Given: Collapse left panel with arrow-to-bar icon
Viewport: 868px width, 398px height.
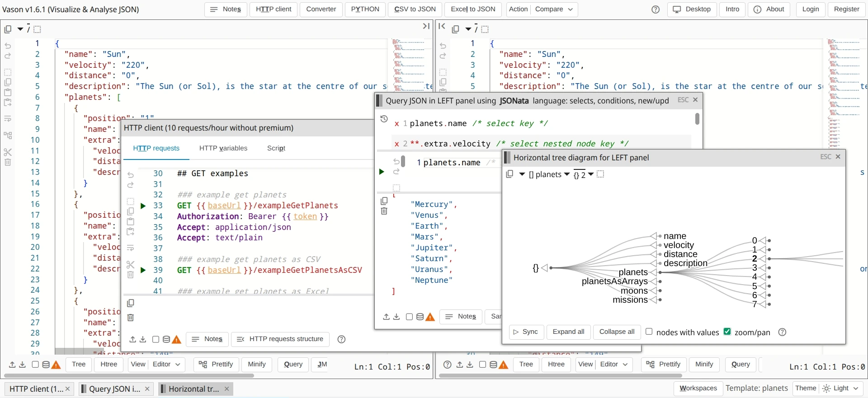Looking at the screenshot, I should [x=426, y=26].
